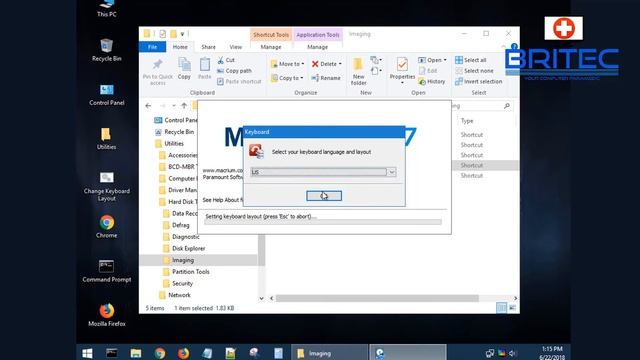Switch to large icons view button
Viewport: 640px width, 360px height.
pos(513,308)
